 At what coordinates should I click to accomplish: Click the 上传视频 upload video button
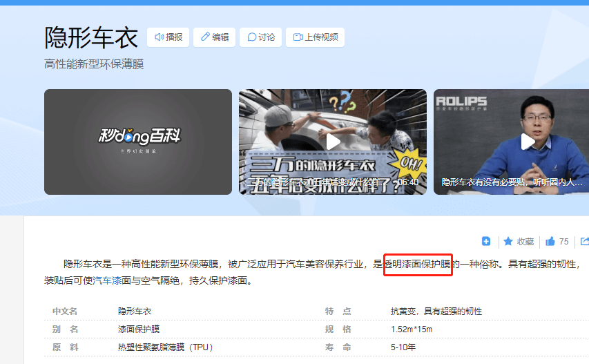[x=315, y=37]
